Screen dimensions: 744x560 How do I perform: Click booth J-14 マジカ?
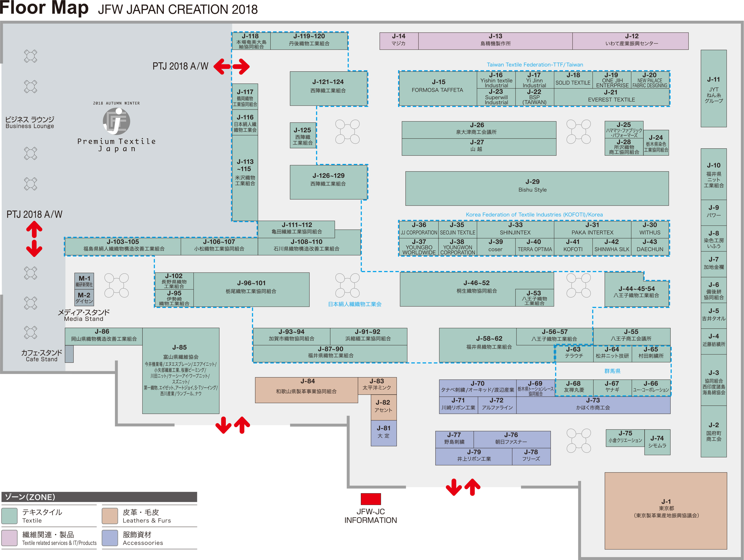pyautogui.click(x=399, y=41)
